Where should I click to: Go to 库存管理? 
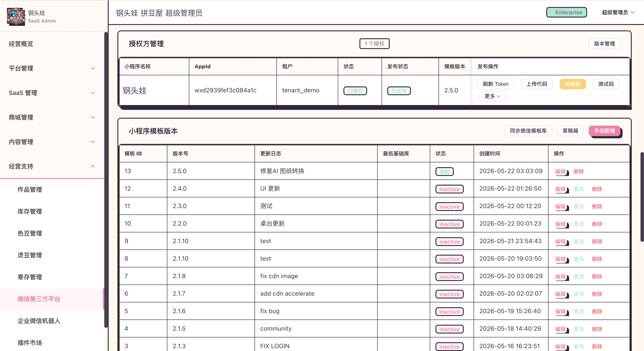pyautogui.click(x=52, y=212)
